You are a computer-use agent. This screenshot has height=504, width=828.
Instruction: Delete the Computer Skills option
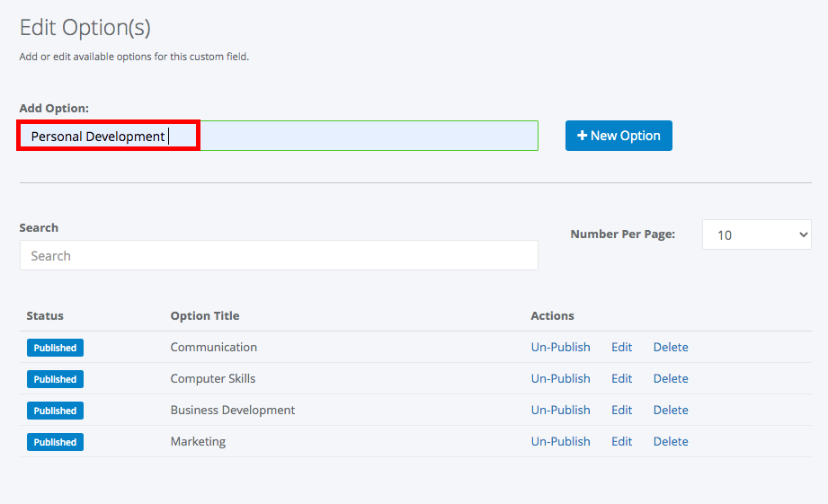671,378
